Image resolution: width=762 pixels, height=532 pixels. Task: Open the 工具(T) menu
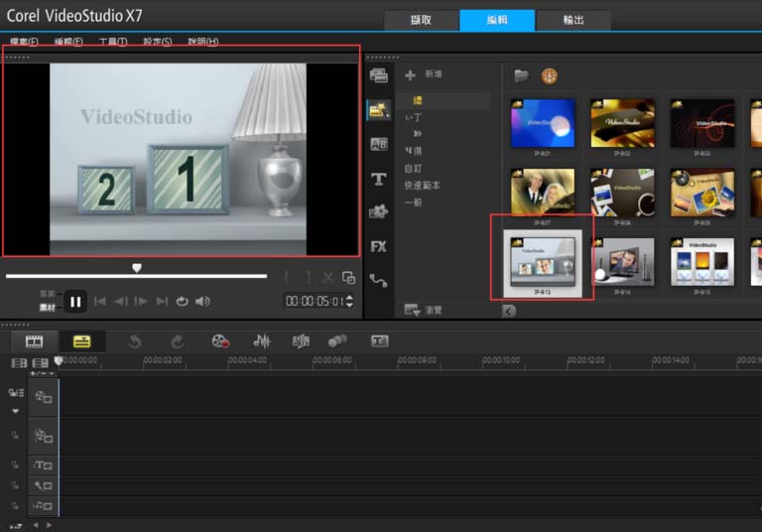pyautogui.click(x=113, y=42)
